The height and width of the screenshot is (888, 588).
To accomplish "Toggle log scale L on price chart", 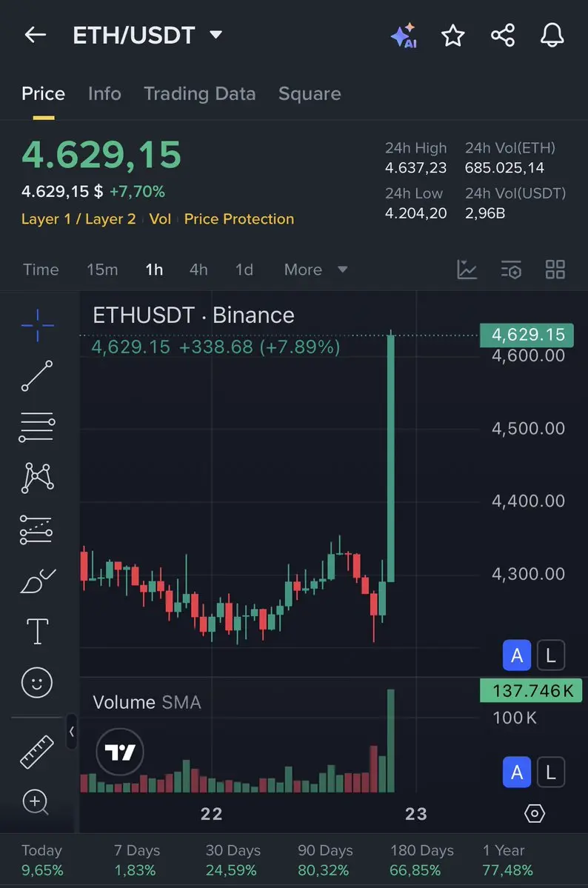I will (x=551, y=655).
